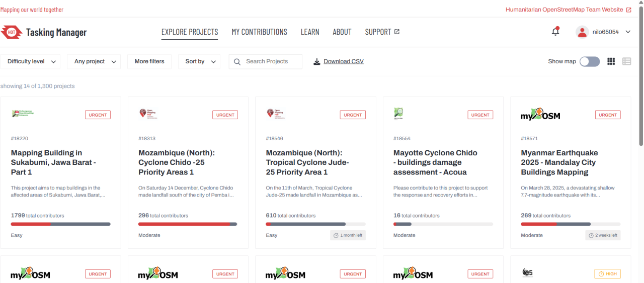This screenshot has width=644, height=283.
Task: Toggle the Show map switch
Action: (590, 61)
